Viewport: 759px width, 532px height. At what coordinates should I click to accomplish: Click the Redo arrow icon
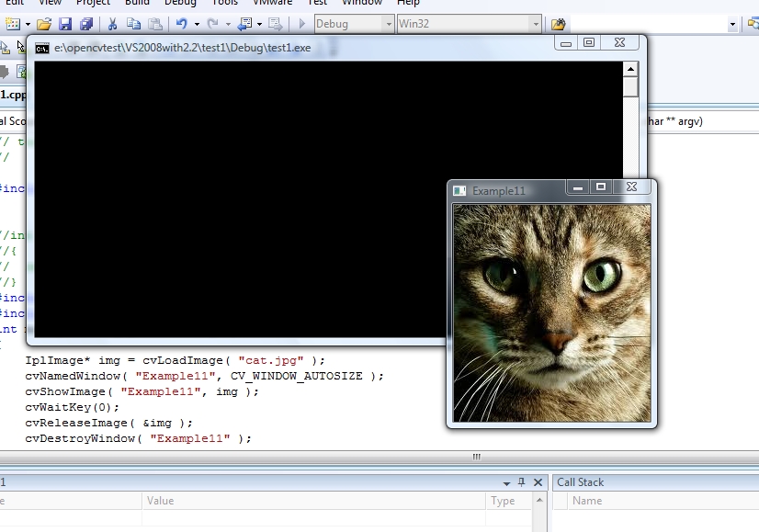(x=212, y=24)
